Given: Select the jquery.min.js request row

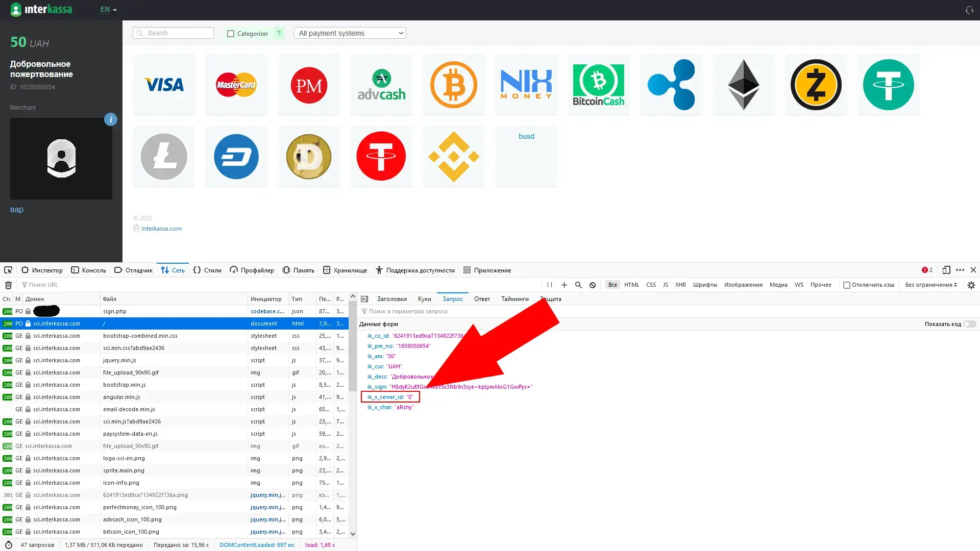Looking at the screenshot, I should (x=174, y=360).
